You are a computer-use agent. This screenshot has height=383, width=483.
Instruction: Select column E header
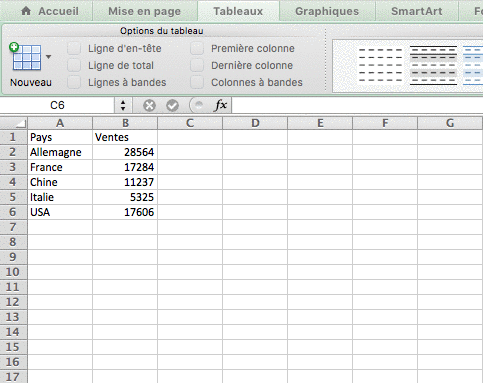(320, 123)
